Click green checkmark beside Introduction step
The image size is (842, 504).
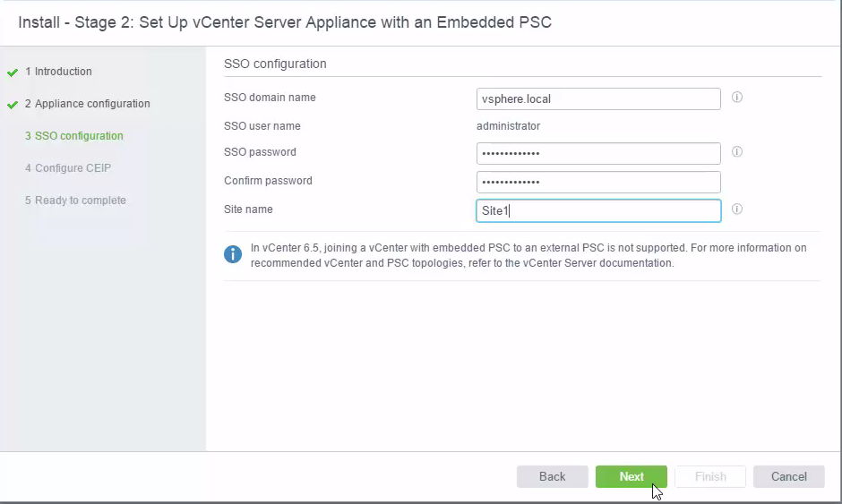13,73
